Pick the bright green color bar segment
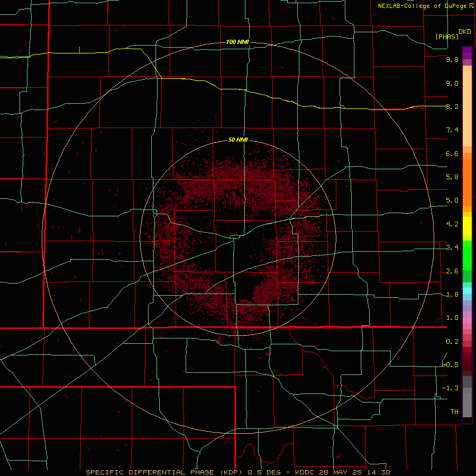Viewport: 476px width, 476px height. [467, 255]
